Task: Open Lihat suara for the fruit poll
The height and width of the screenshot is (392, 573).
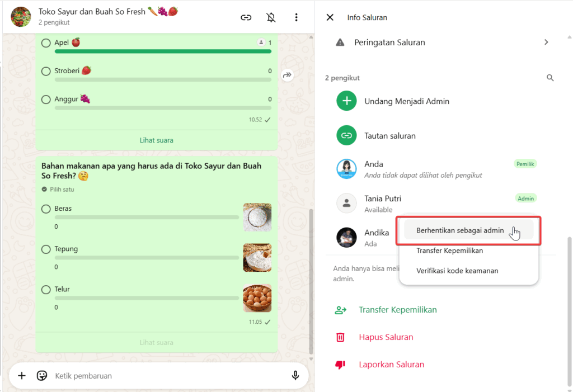Action: click(x=156, y=140)
